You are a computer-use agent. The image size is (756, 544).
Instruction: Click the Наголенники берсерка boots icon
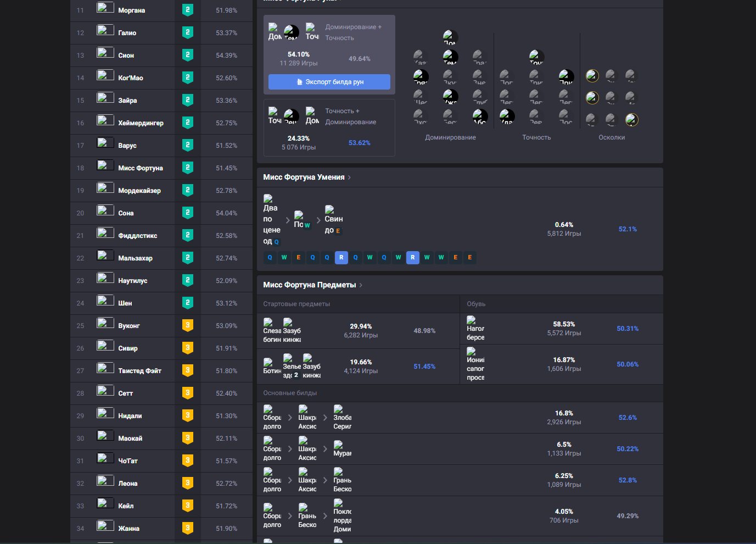pyautogui.click(x=475, y=329)
